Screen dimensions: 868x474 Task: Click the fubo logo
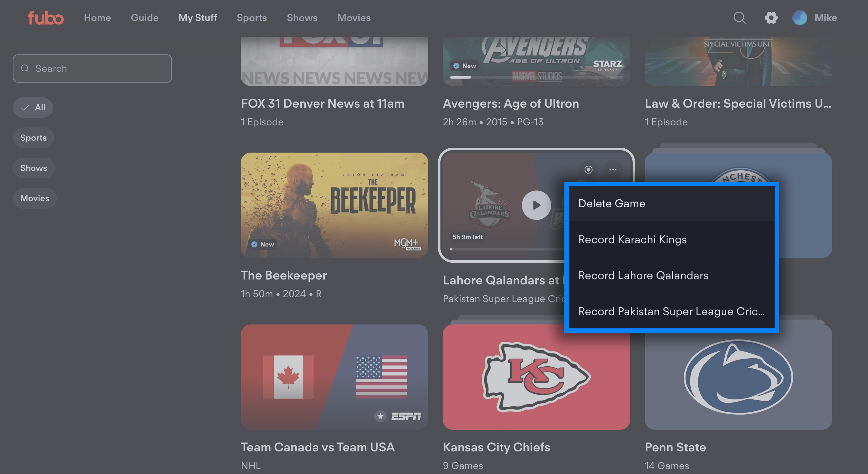46,17
